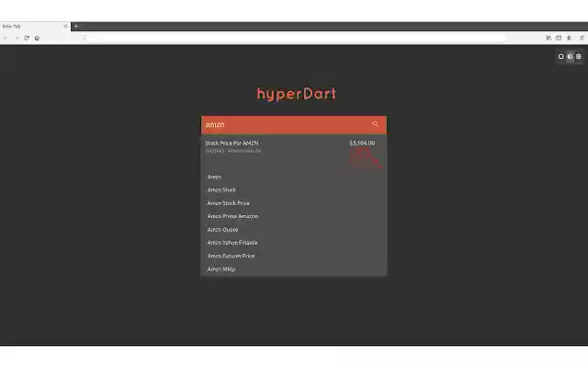Switch to the half-dark theme icon
Screen dimensions: 588x368
570,57
